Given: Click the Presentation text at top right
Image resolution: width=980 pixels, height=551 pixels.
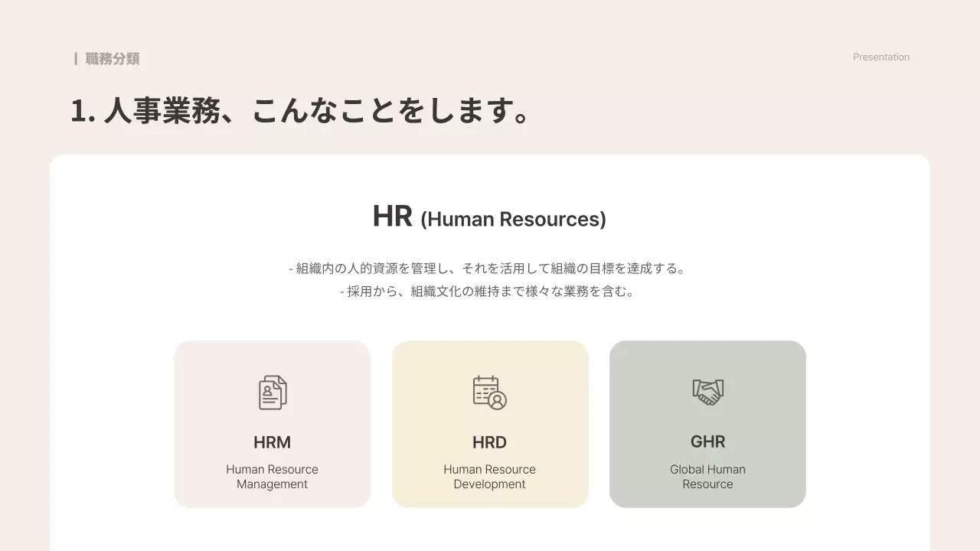Looking at the screenshot, I should (x=881, y=57).
